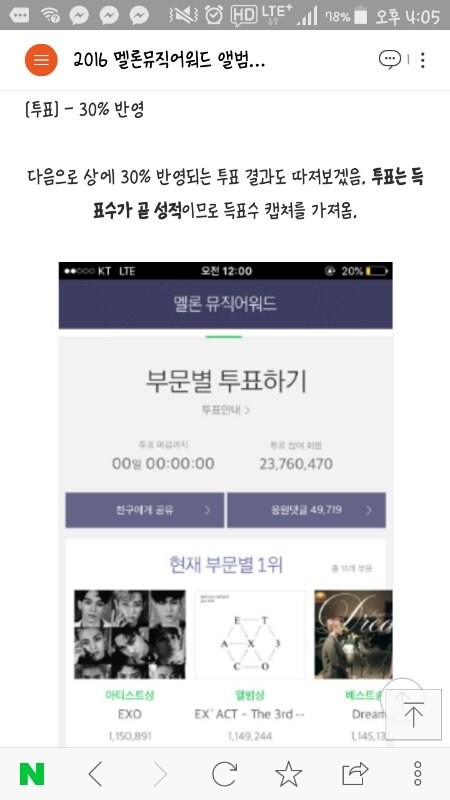Image resolution: width=450 pixels, height=800 pixels.
Task: Jump to top with the up-arrow button
Action: 413,714
